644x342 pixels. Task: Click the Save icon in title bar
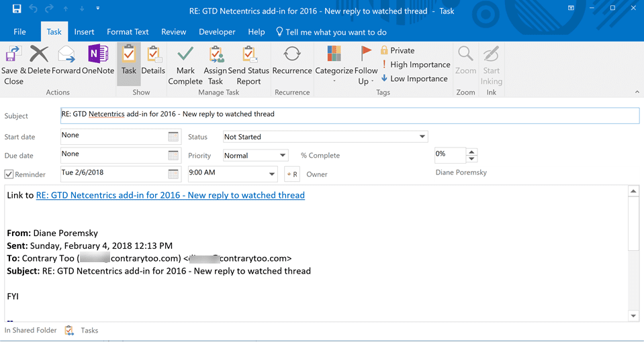tap(17, 8)
